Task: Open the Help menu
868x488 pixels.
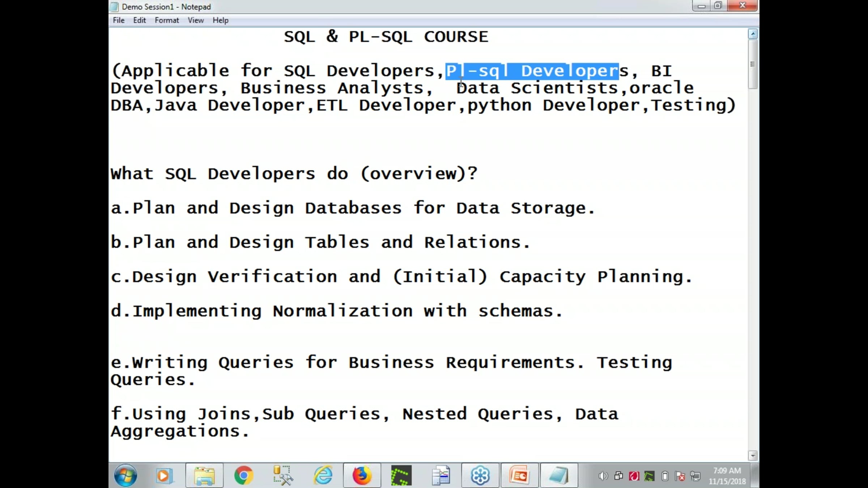Action: pos(220,20)
